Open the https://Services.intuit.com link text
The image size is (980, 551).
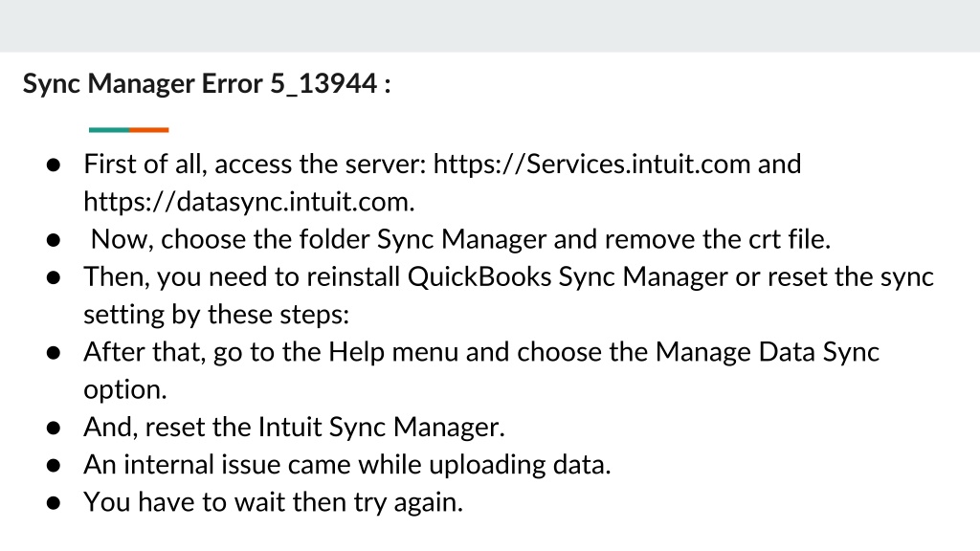click(x=591, y=164)
